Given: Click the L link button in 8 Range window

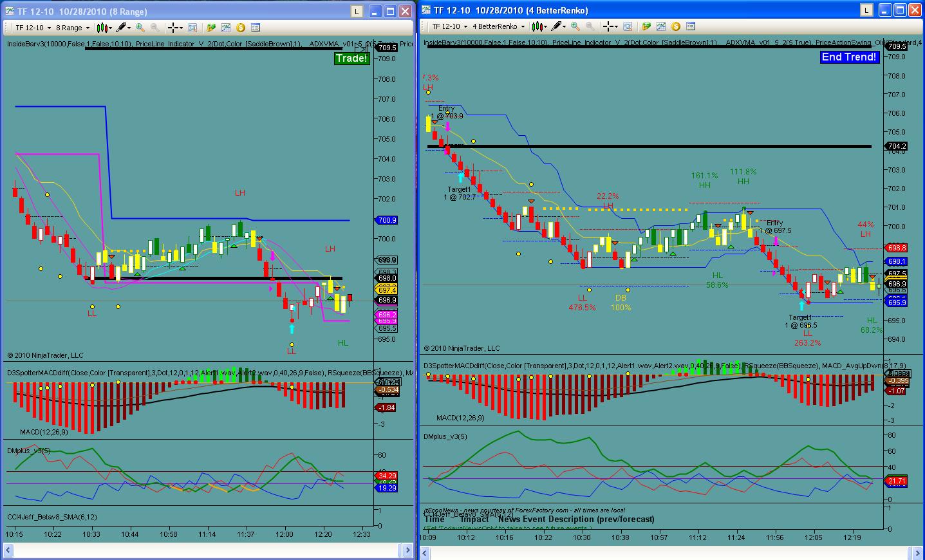Looking at the screenshot, I should (357, 12).
